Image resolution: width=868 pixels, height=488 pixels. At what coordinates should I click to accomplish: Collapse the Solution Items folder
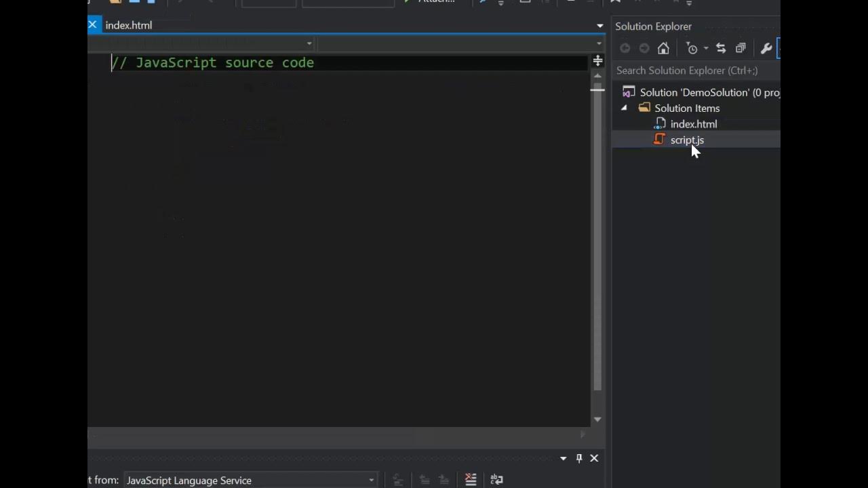624,108
